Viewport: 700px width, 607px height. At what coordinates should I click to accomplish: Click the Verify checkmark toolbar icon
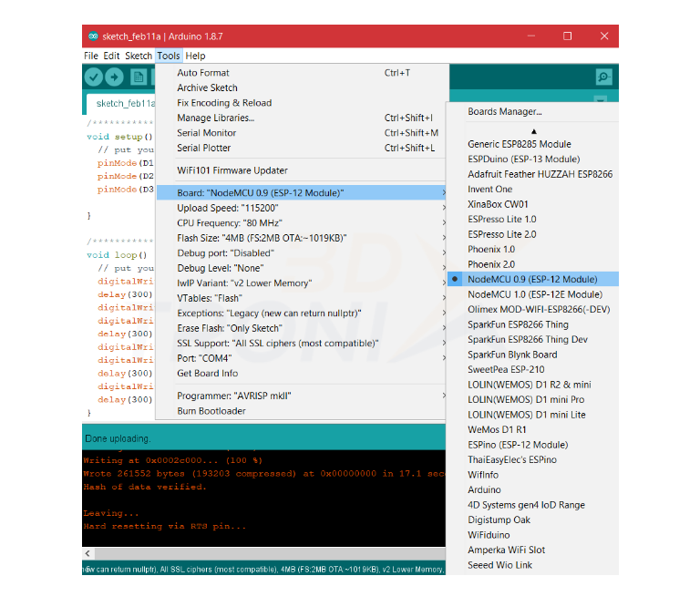pos(94,77)
